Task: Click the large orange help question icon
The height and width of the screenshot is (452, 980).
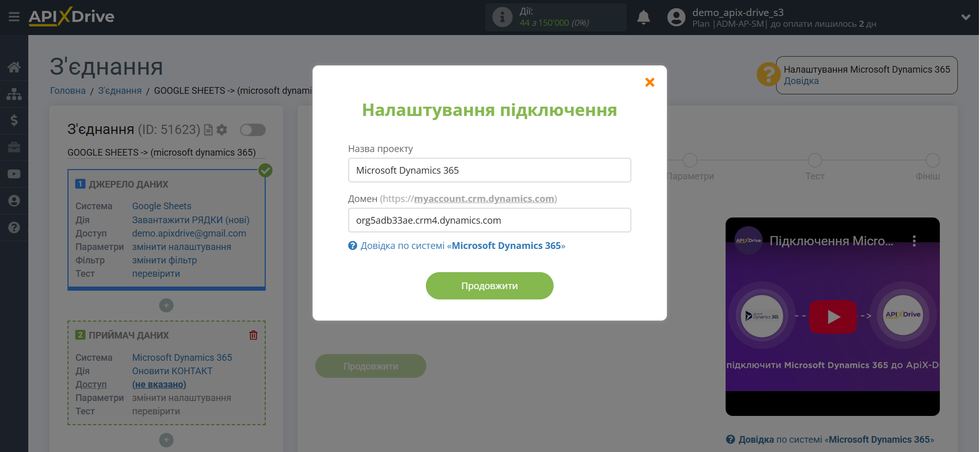Action: click(768, 75)
